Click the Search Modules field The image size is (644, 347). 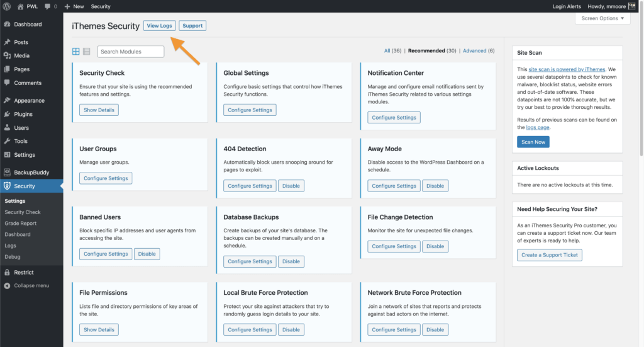tap(131, 52)
